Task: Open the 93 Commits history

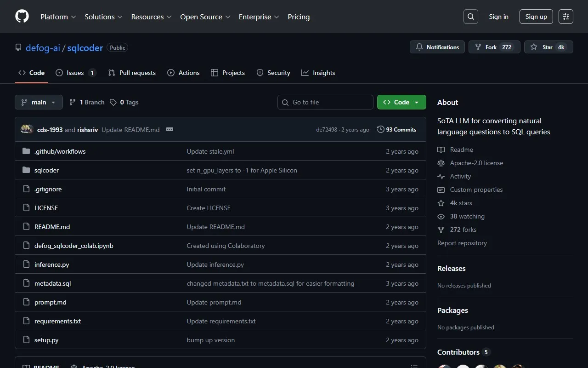Action: coord(396,130)
